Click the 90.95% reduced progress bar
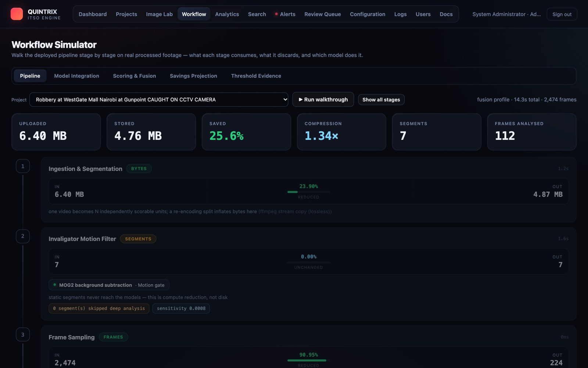The image size is (588, 368). tap(308, 360)
